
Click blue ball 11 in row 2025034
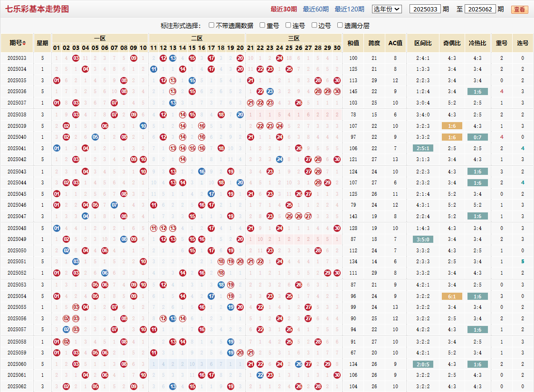[x=153, y=69]
